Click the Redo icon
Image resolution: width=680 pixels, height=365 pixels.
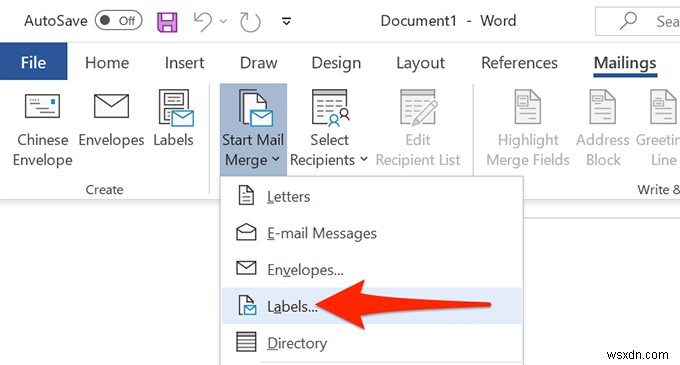coord(250,22)
